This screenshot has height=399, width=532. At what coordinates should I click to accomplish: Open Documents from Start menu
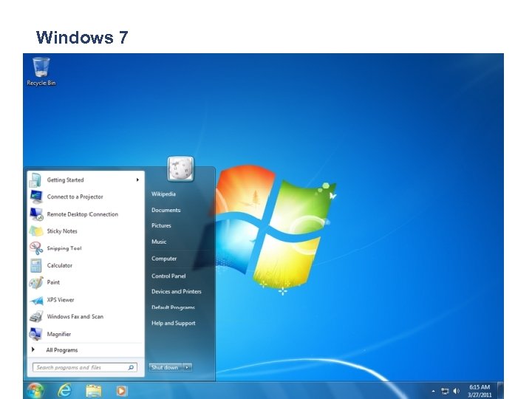point(166,210)
